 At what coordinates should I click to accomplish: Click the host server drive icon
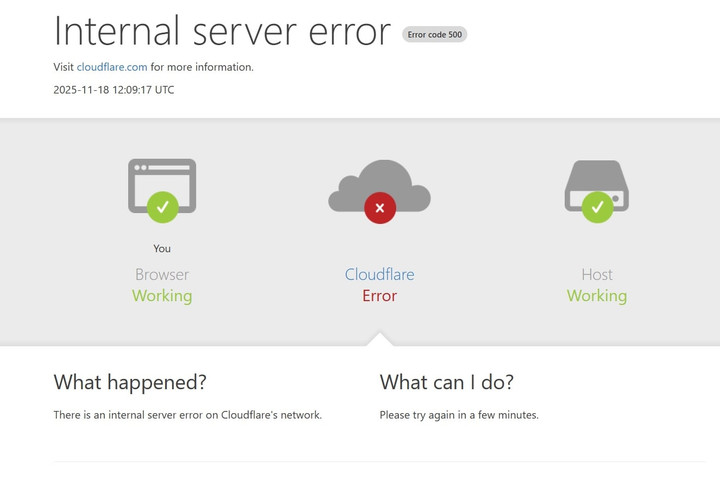[x=597, y=191]
